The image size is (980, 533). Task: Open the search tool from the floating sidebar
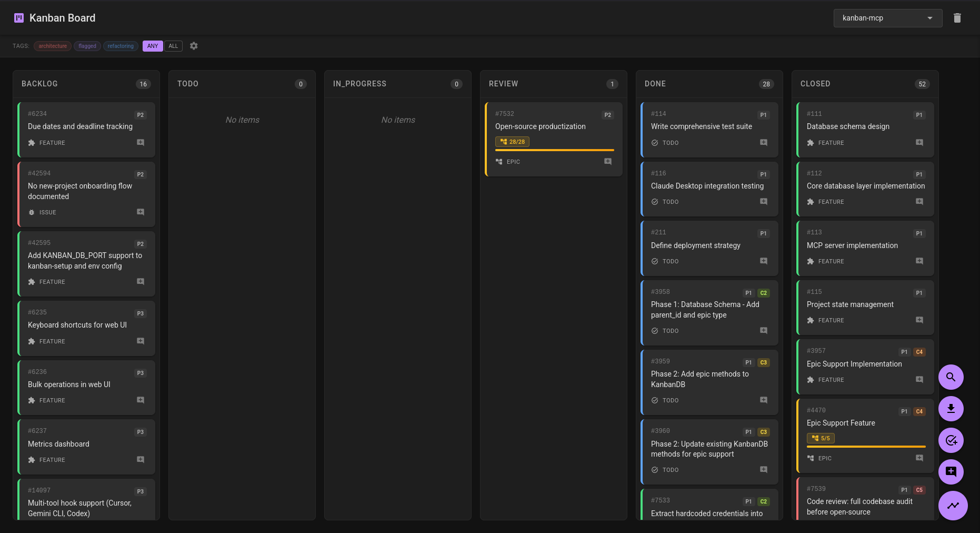click(951, 377)
